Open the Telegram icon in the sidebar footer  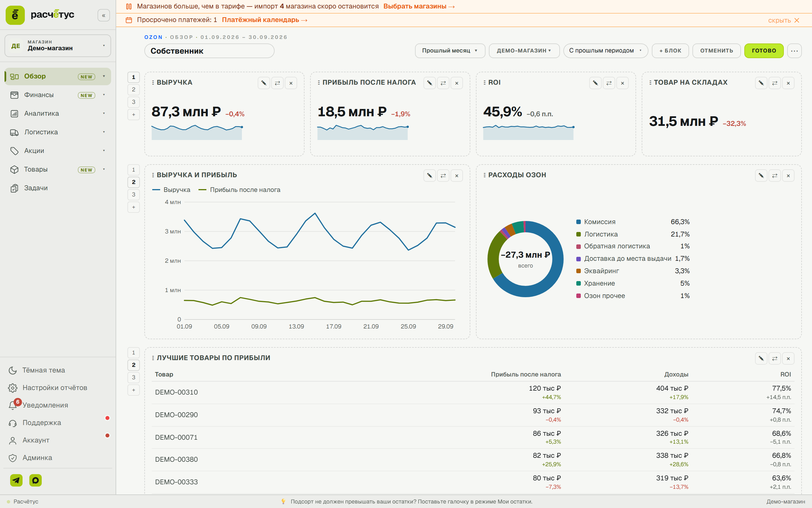pyautogui.click(x=16, y=480)
